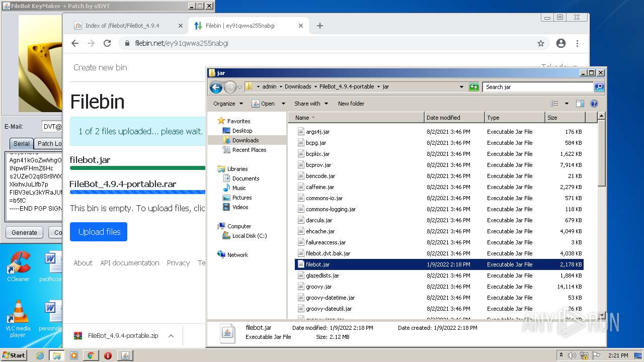The width and height of the screenshot is (644, 362).
Task: Open the pacificcon Word document on desktop
Action: pos(52,266)
